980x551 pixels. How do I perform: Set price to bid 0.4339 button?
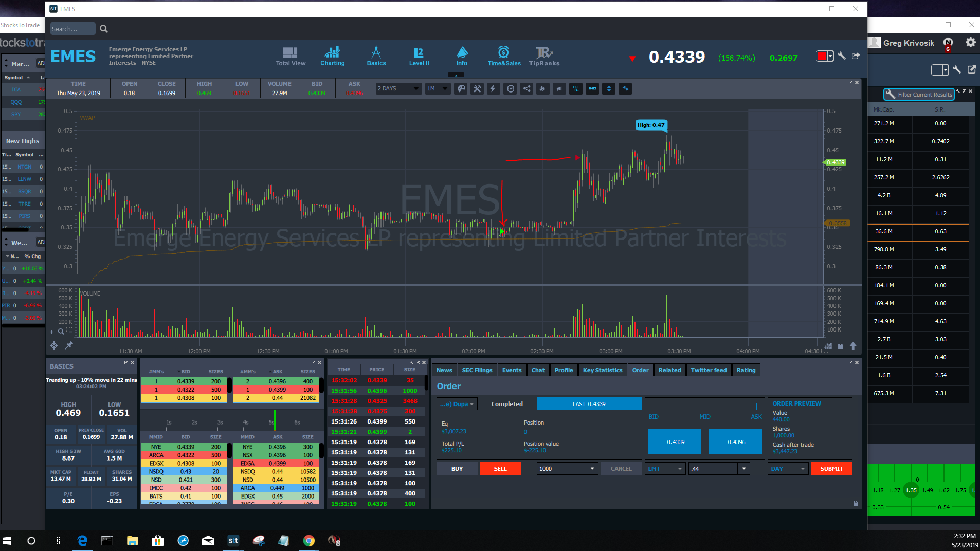click(675, 442)
